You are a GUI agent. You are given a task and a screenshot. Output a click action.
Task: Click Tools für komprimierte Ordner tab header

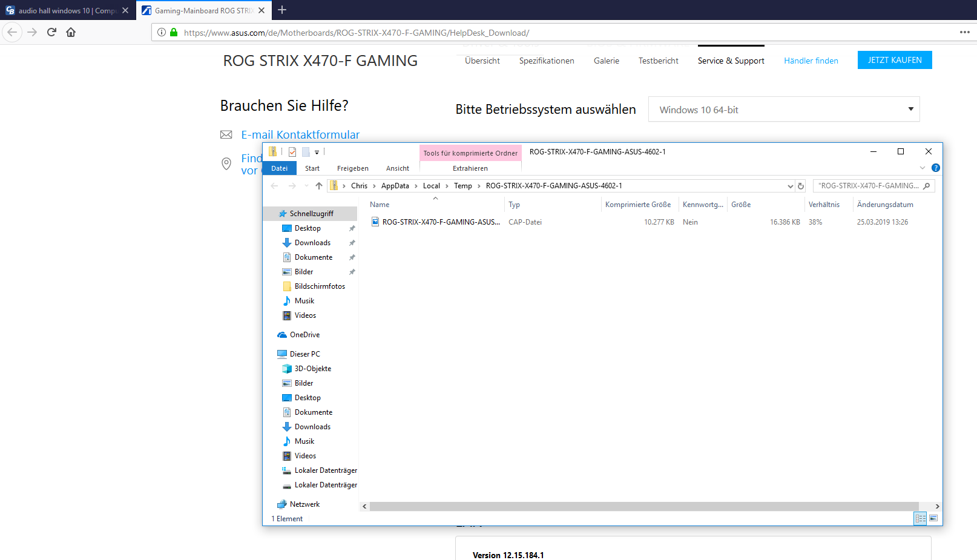pyautogui.click(x=470, y=153)
